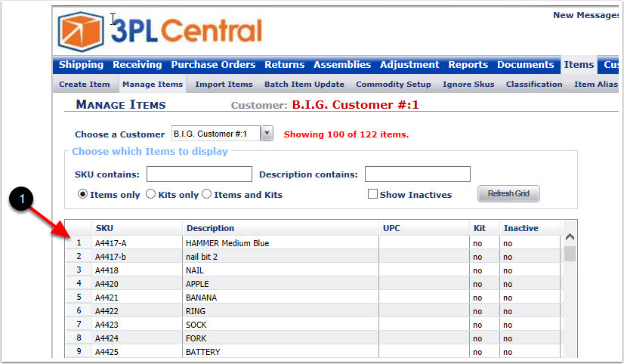624x364 pixels.
Task: Select the Kits only radio button
Action: coord(151,194)
